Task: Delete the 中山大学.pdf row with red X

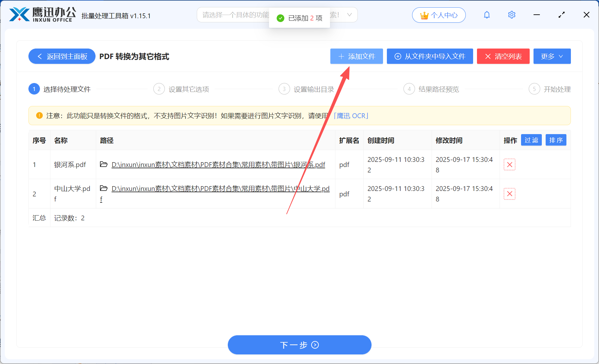Action: pyautogui.click(x=510, y=194)
